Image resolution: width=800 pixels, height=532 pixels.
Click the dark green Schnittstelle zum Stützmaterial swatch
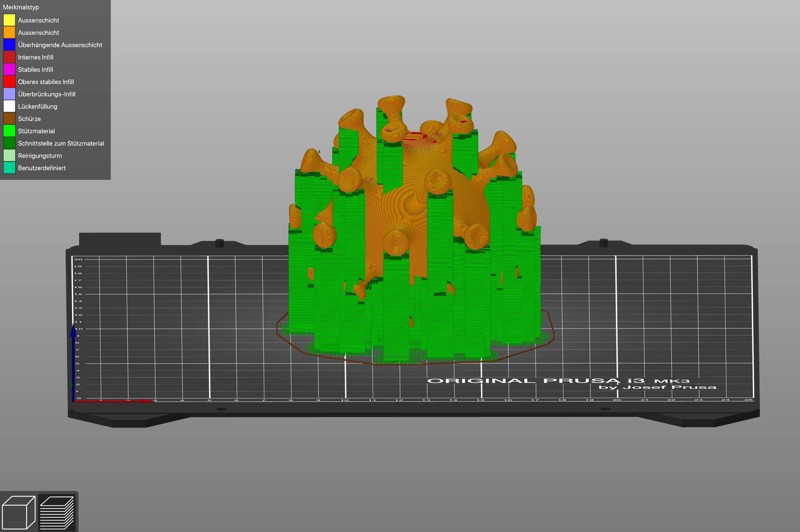[9, 143]
